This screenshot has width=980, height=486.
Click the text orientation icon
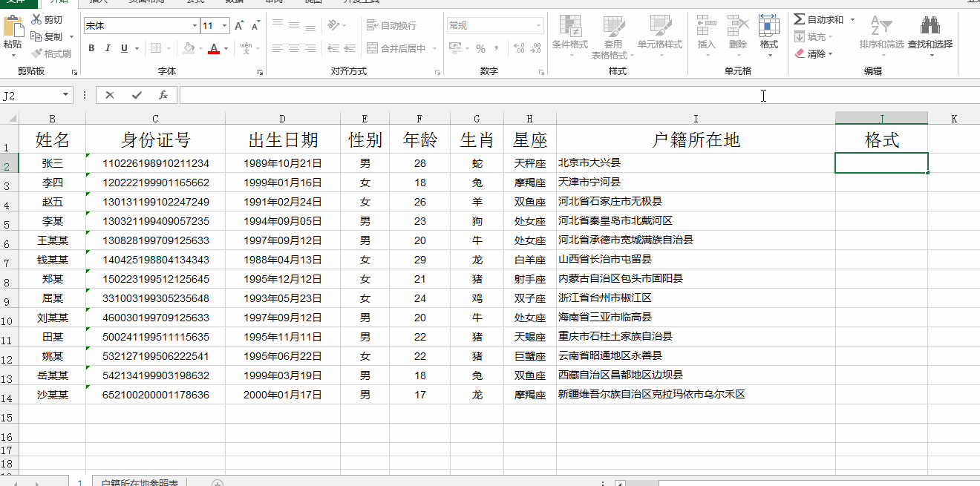333,25
